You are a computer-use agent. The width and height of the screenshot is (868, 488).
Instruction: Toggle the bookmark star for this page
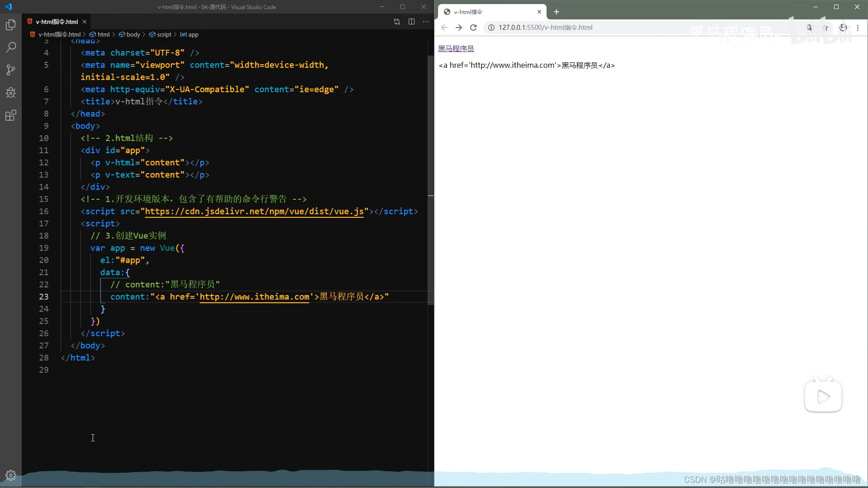coord(826,28)
